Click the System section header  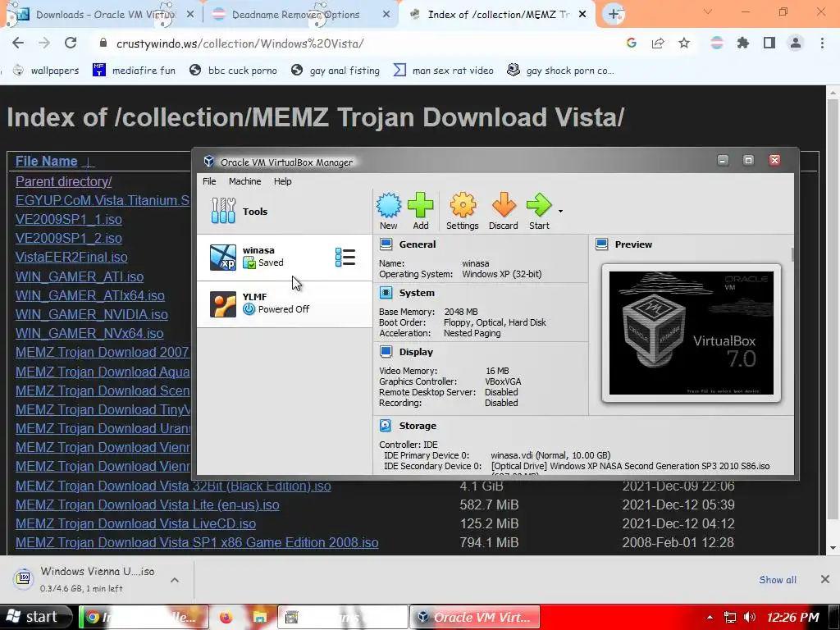click(x=417, y=293)
